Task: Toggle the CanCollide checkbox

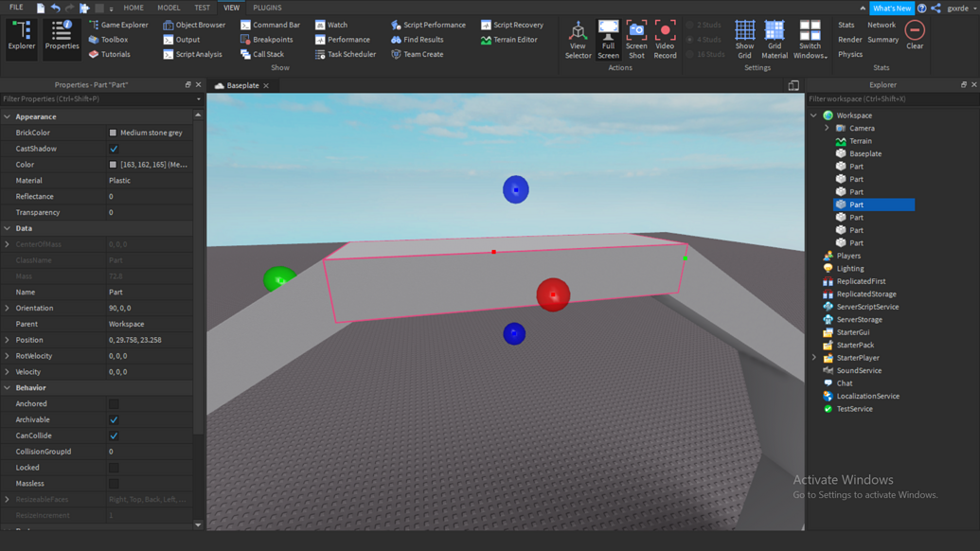Action: click(114, 436)
